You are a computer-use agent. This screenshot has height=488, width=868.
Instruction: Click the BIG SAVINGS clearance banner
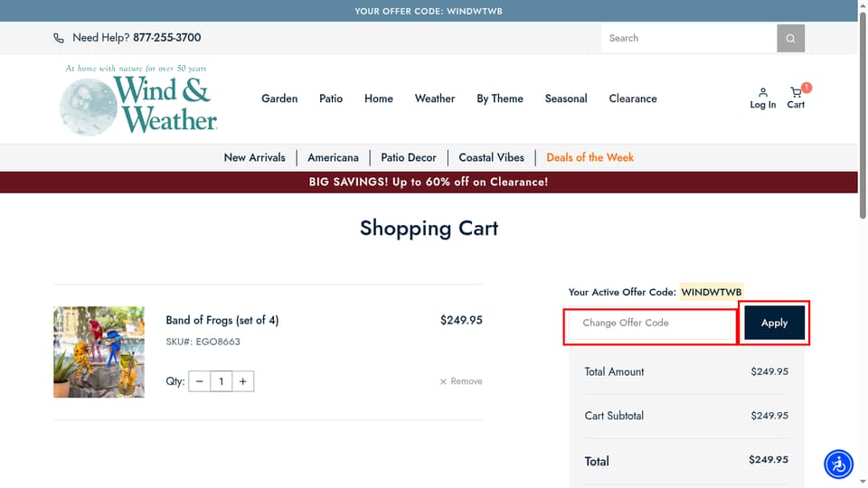coord(429,182)
